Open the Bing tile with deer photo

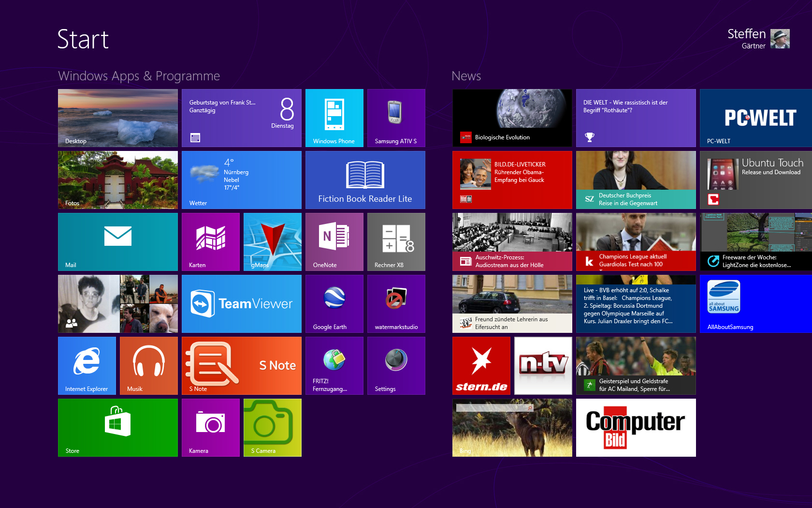coord(512,428)
